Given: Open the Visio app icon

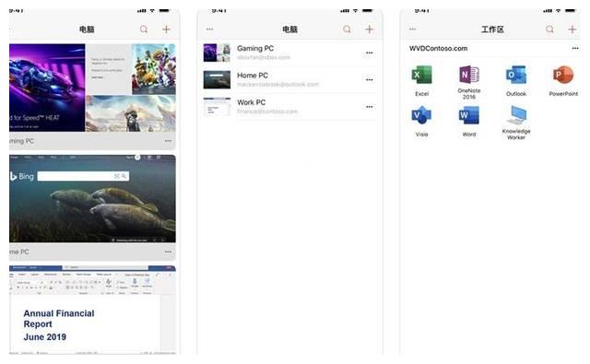Looking at the screenshot, I should coord(421,115).
